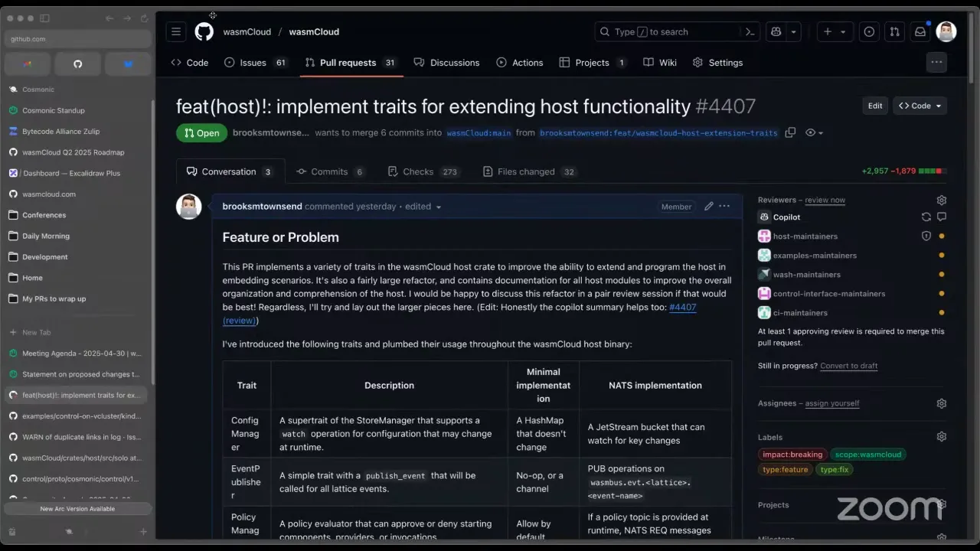The image size is (980, 551).
Task: Open the Code dropdown button
Action: tap(920, 106)
